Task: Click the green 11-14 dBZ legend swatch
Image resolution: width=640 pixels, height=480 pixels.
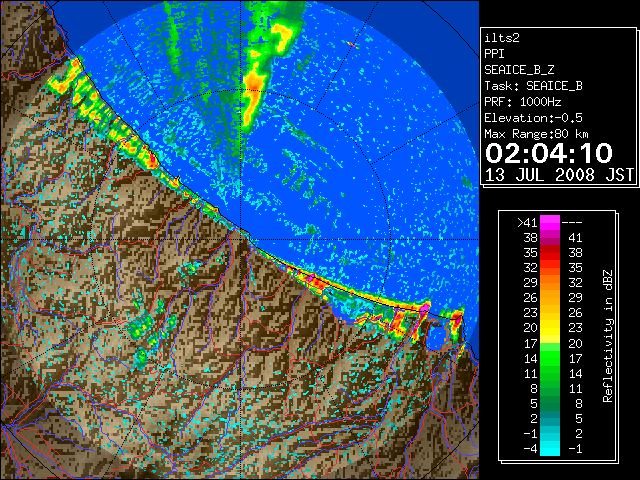Action: click(550, 373)
